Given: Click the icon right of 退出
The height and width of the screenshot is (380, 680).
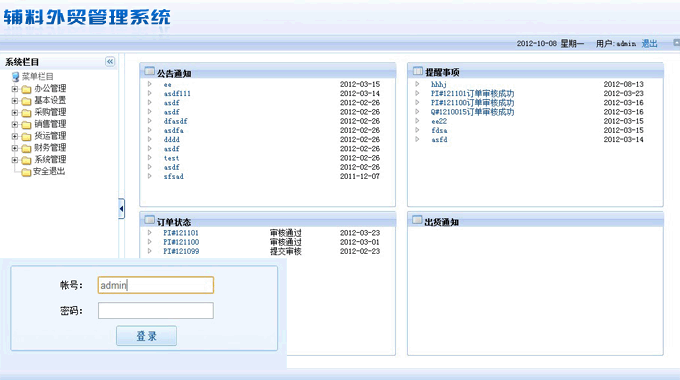Looking at the screenshot, I should [677, 43].
